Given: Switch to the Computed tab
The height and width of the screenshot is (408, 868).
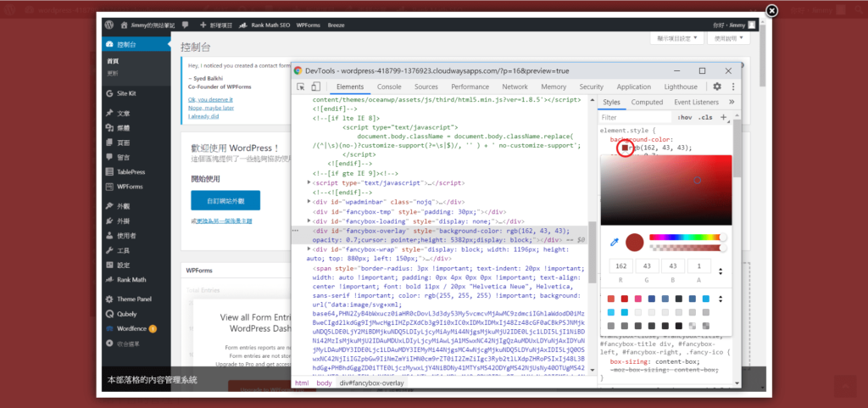Looking at the screenshot, I should pos(647,102).
